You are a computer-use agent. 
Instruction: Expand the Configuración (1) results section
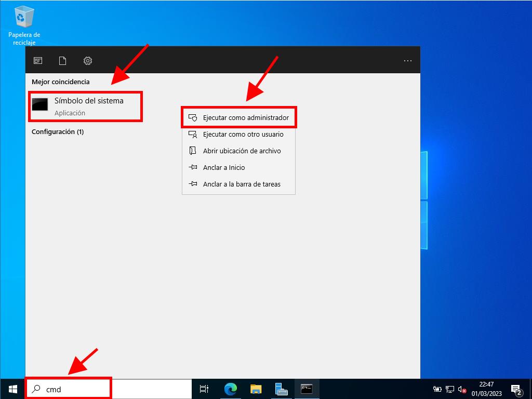[x=58, y=132]
